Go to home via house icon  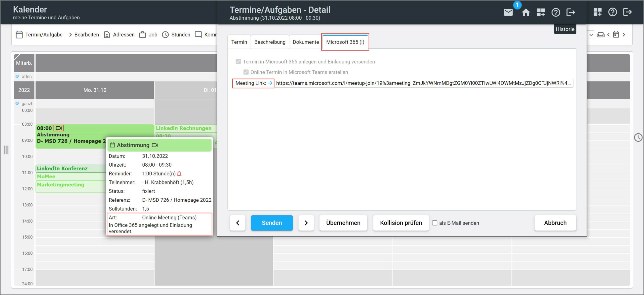click(526, 12)
